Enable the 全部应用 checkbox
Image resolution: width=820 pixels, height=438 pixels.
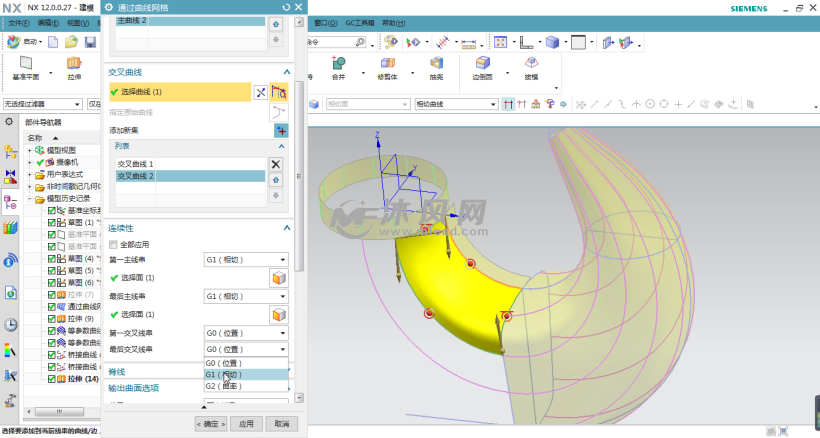point(113,244)
